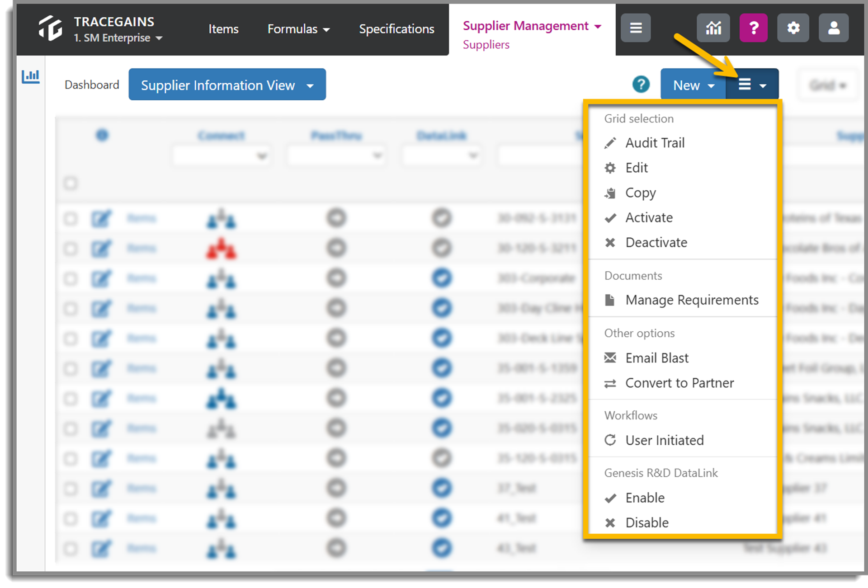This screenshot has width=868, height=588.
Task: Check the last visible supplier row checkbox
Action: click(x=71, y=549)
